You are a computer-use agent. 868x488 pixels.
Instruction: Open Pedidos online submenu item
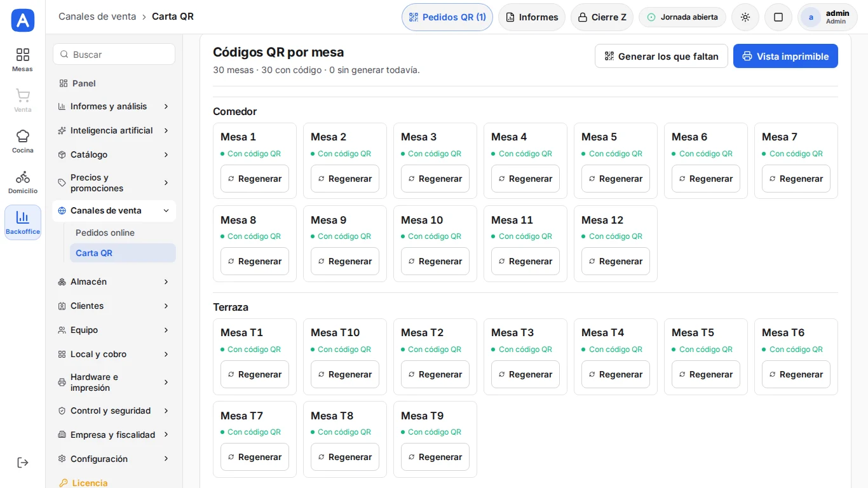point(123,233)
